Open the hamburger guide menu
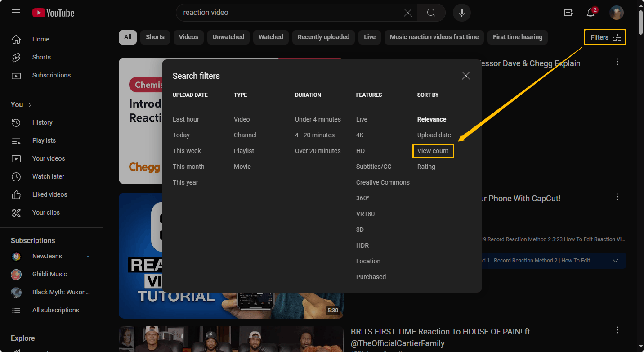This screenshot has height=352, width=644. [x=16, y=13]
